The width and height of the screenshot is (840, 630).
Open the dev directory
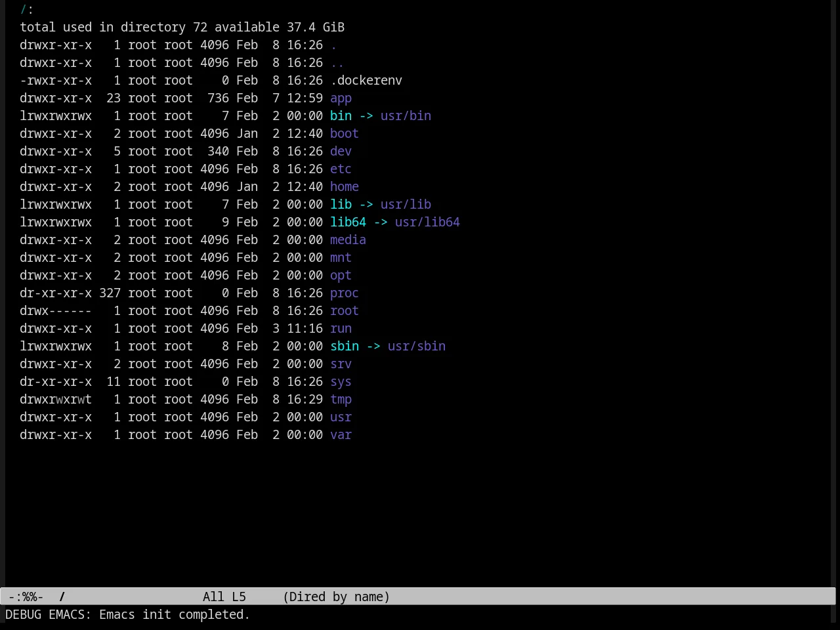click(x=341, y=151)
